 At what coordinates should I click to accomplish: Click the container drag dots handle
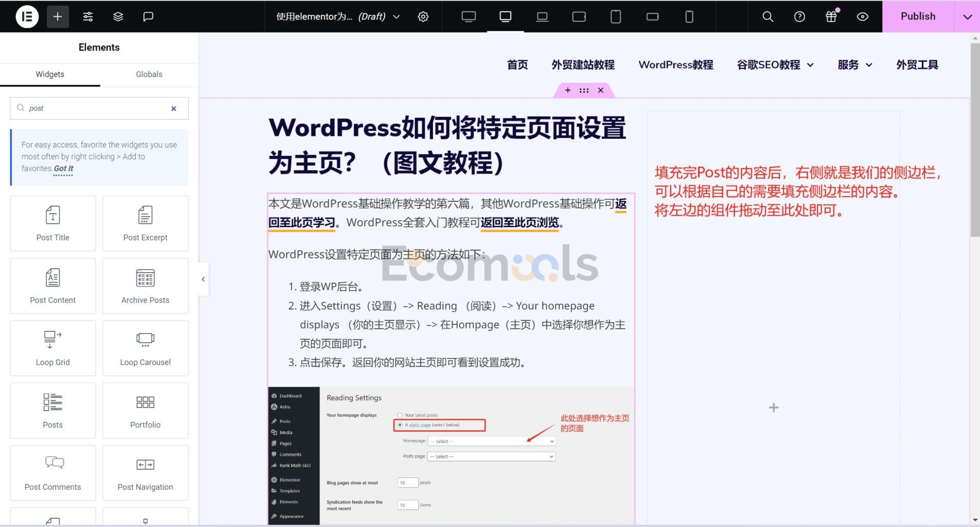(x=584, y=90)
